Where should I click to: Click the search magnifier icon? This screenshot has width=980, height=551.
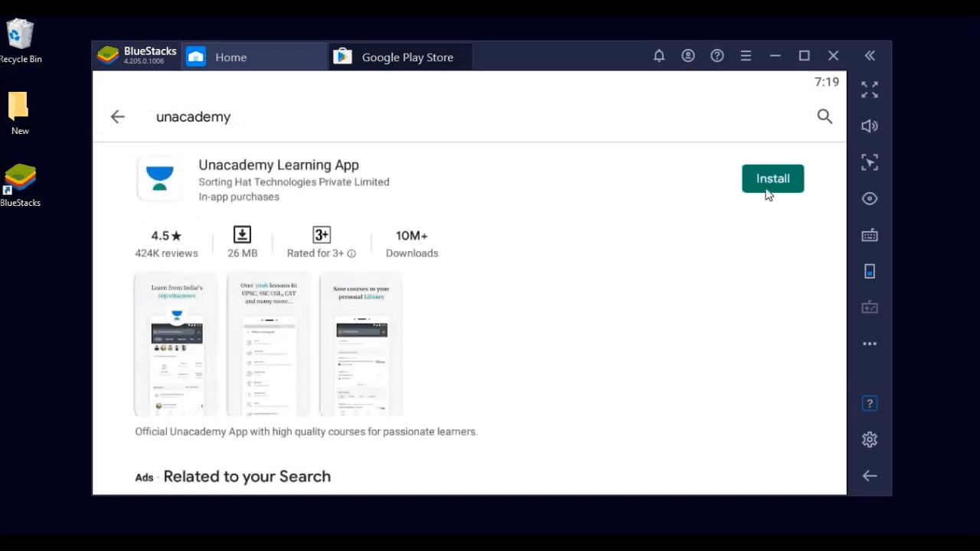click(x=824, y=116)
